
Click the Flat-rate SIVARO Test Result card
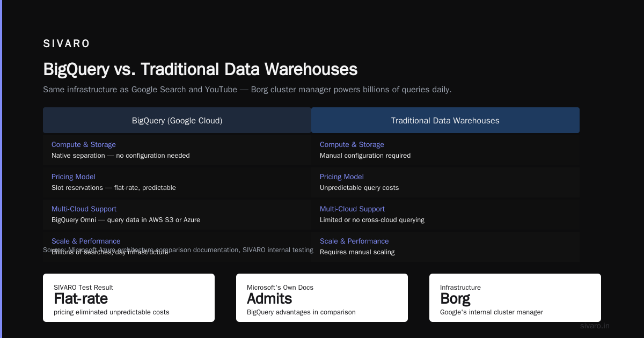pyautogui.click(x=129, y=298)
